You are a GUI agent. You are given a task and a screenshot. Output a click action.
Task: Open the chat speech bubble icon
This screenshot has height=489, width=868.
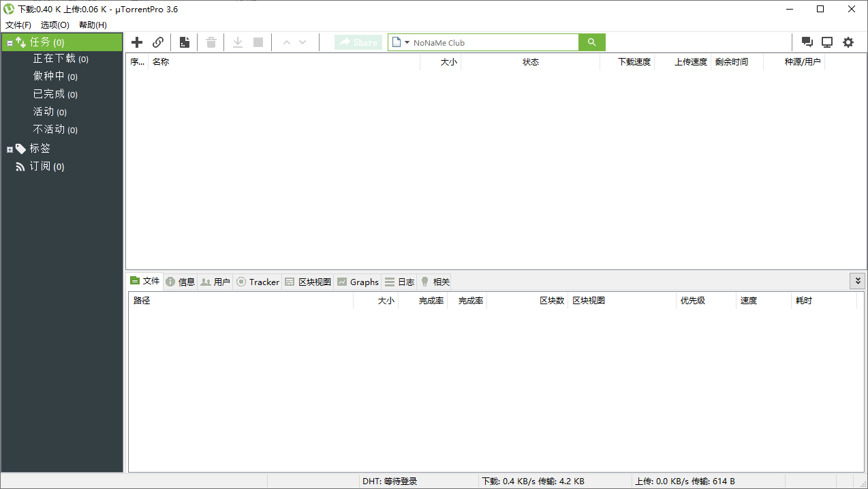coord(807,42)
